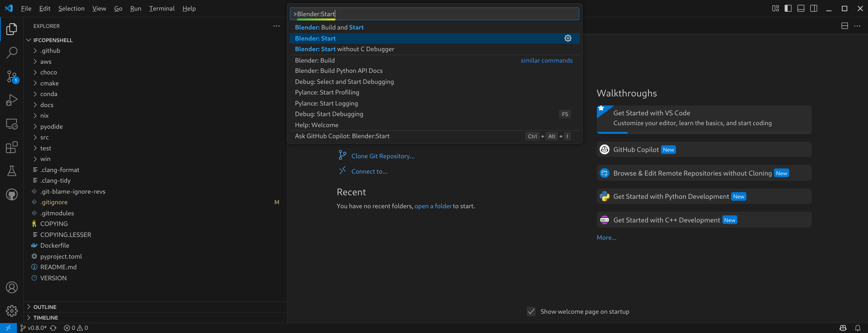Expand the .github folder
Image resolution: width=868 pixels, height=333 pixels.
[x=50, y=51]
